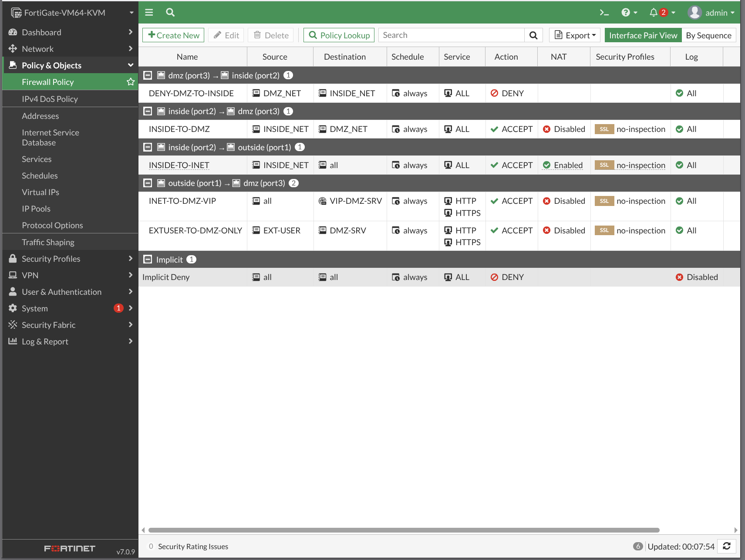Open the Export dropdown
The width and height of the screenshot is (745, 560).
tap(575, 35)
